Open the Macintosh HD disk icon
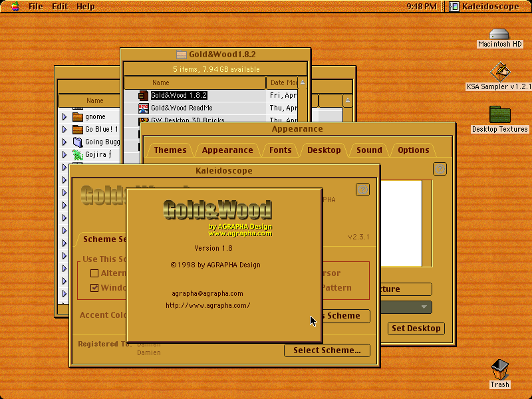The image size is (532, 399). pos(499,34)
